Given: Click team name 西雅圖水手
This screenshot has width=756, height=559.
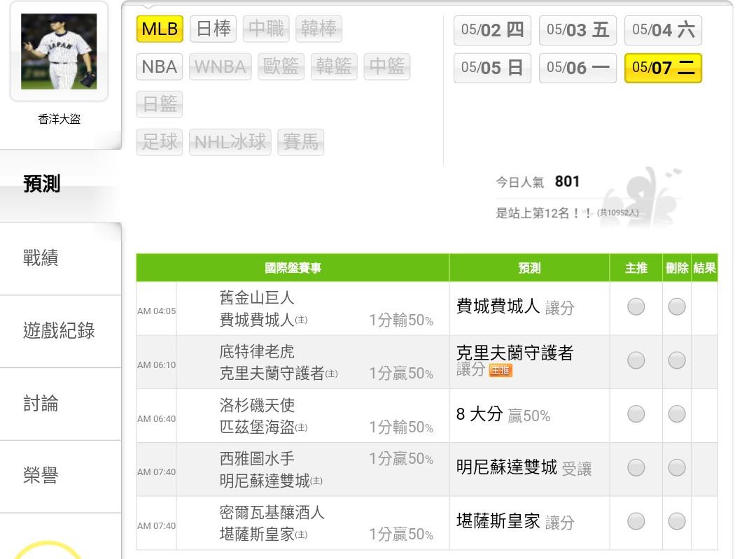Looking at the screenshot, I should (257, 459).
